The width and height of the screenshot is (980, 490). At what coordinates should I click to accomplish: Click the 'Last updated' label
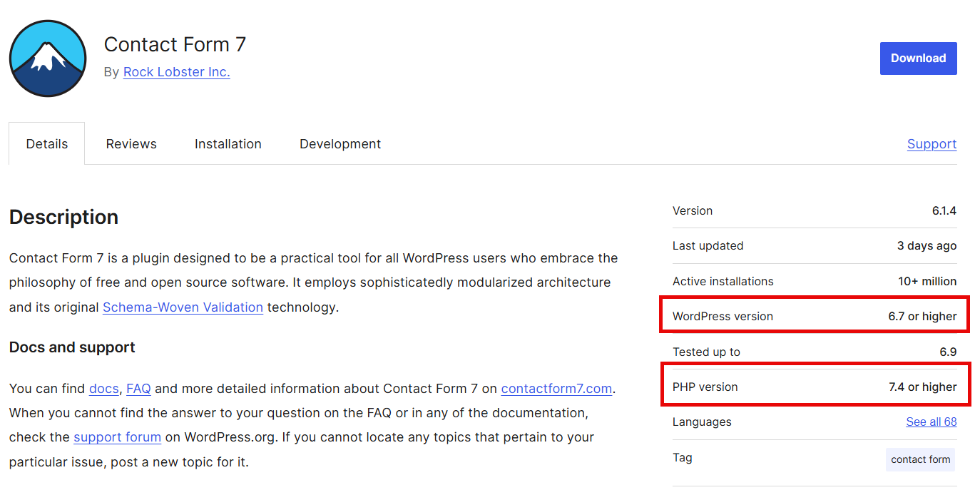coord(708,246)
